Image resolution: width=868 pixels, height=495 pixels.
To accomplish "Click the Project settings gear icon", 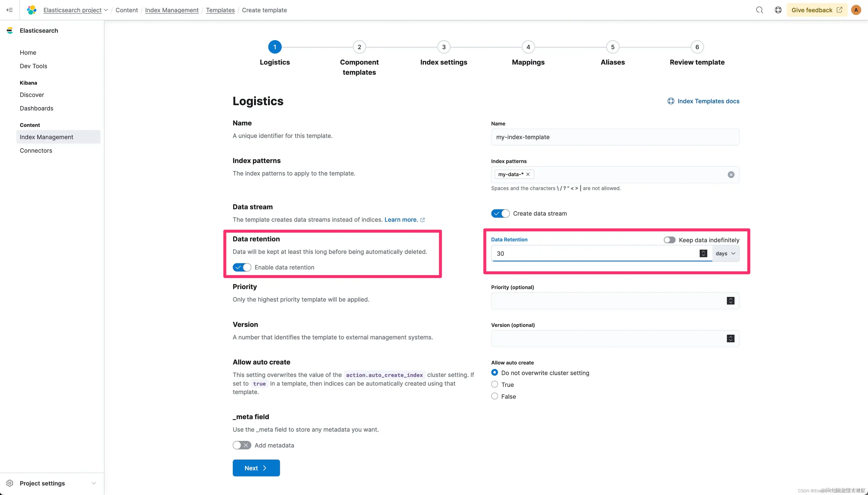I will point(9,483).
